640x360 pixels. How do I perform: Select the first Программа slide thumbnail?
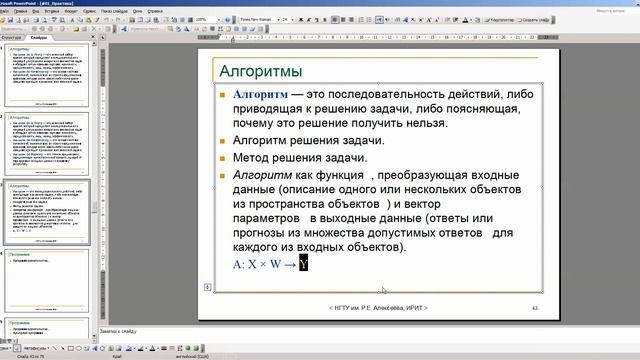pyautogui.click(x=47, y=281)
